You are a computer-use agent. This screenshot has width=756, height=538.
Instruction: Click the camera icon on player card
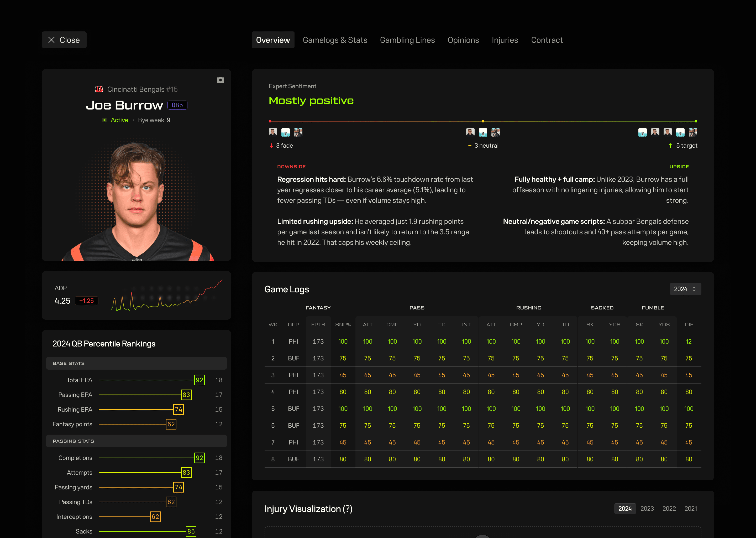click(220, 80)
